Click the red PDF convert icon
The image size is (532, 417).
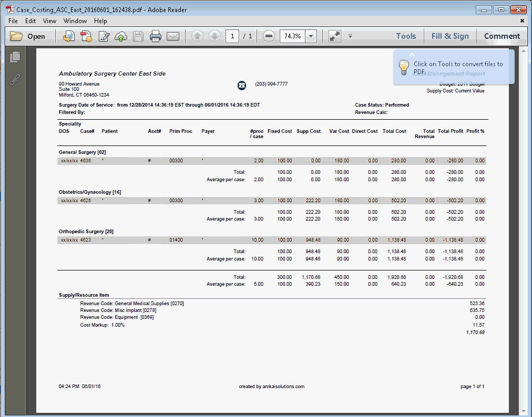[x=86, y=36]
